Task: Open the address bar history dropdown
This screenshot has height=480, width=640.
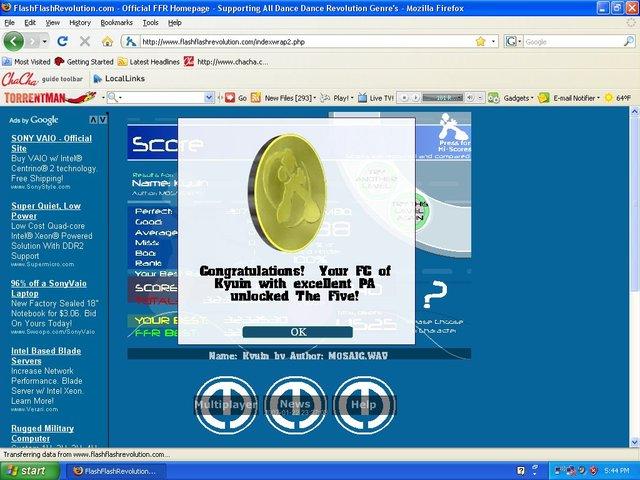Action: click(x=493, y=41)
